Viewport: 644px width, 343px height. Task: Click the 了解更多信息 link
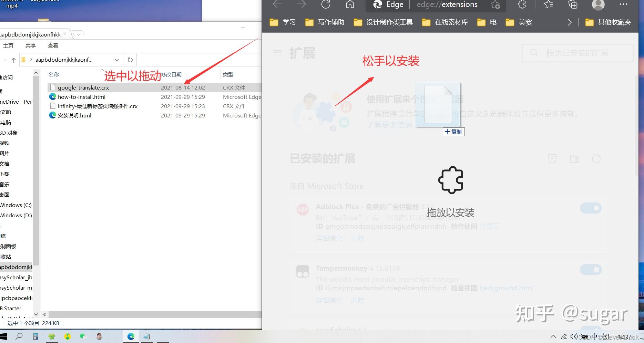(x=389, y=125)
